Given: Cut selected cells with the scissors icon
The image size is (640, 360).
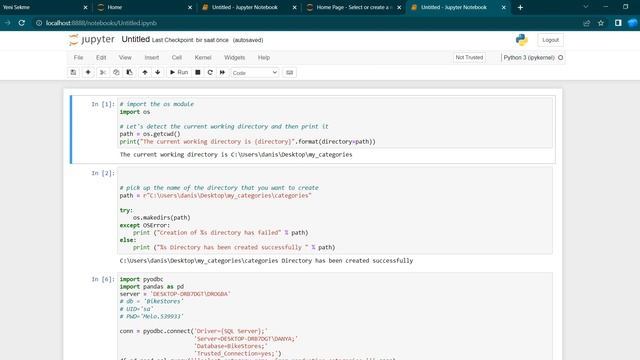Looking at the screenshot, I should coord(103,73).
